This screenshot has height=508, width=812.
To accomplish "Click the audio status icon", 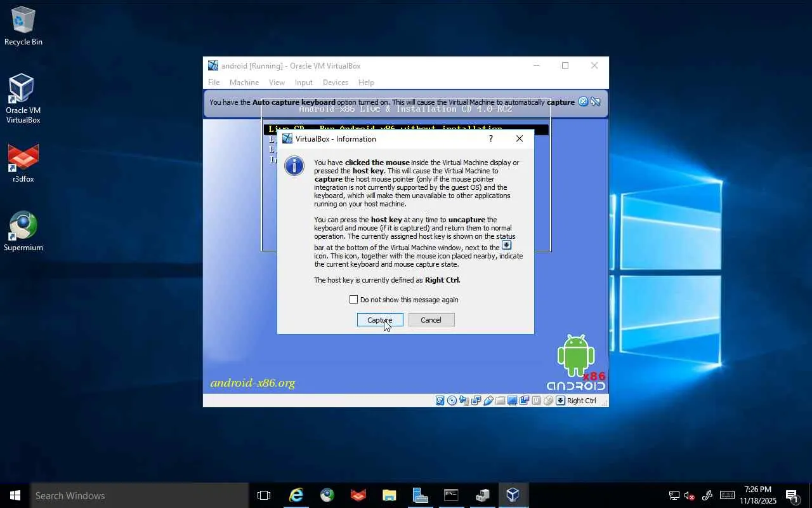I will pos(464,401).
